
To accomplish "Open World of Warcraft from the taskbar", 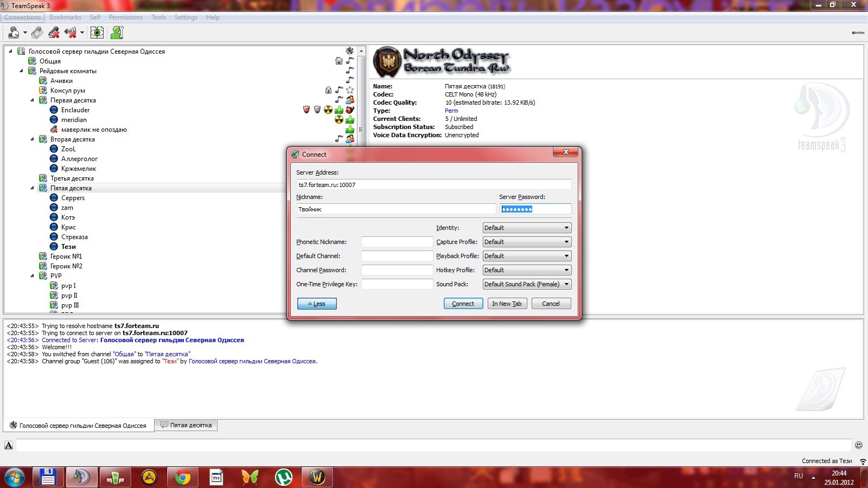I will [x=317, y=477].
